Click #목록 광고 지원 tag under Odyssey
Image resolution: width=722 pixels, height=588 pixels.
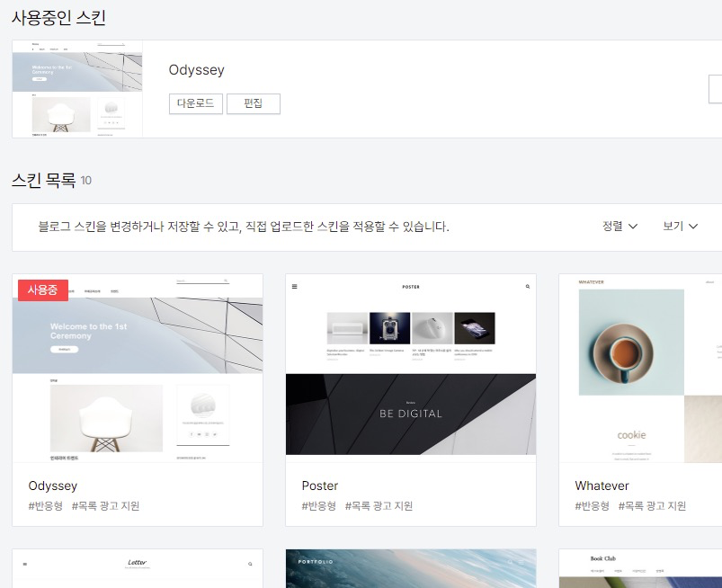(x=105, y=506)
